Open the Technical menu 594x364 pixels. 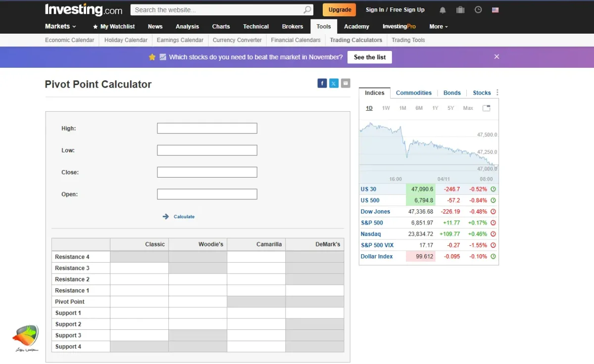256,27
